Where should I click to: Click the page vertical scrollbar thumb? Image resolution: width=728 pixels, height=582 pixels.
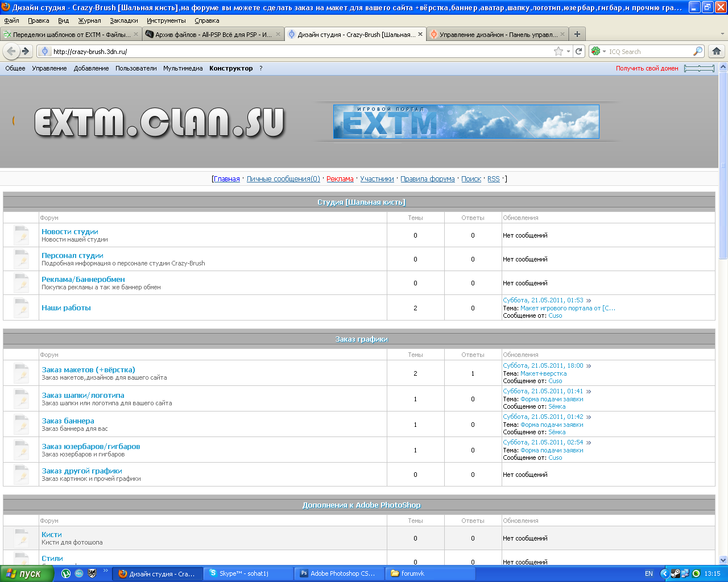point(723,165)
